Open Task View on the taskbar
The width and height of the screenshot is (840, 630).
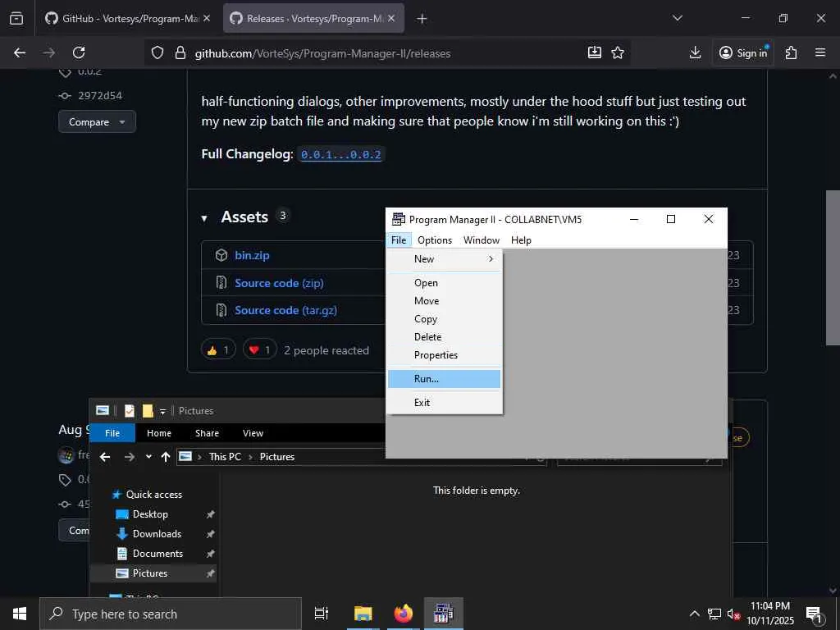pyautogui.click(x=322, y=614)
